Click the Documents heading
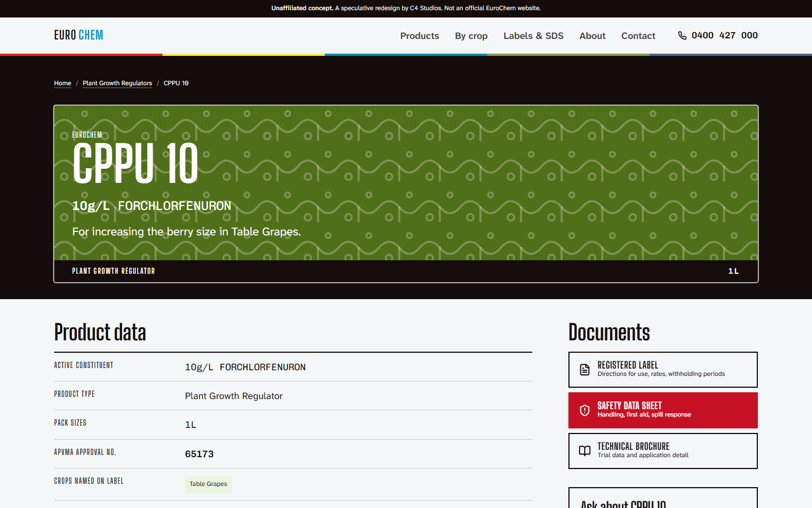The height and width of the screenshot is (508, 812). pyautogui.click(x=609, y=332)
